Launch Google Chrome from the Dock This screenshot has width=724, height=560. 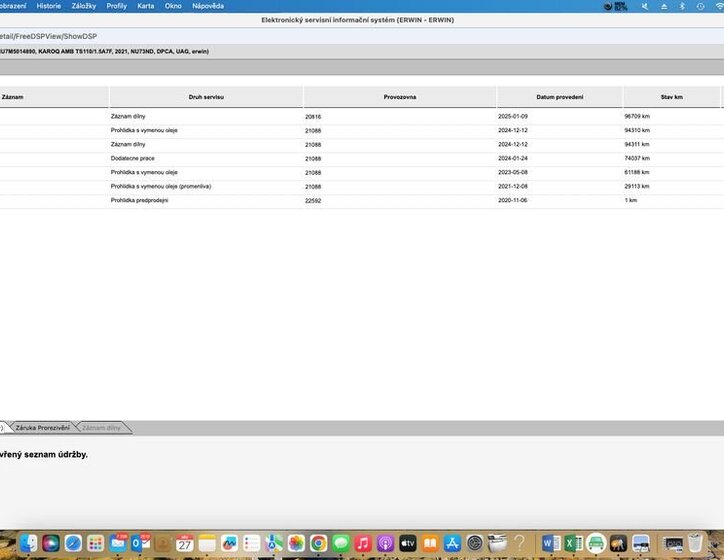coord(318,543)
